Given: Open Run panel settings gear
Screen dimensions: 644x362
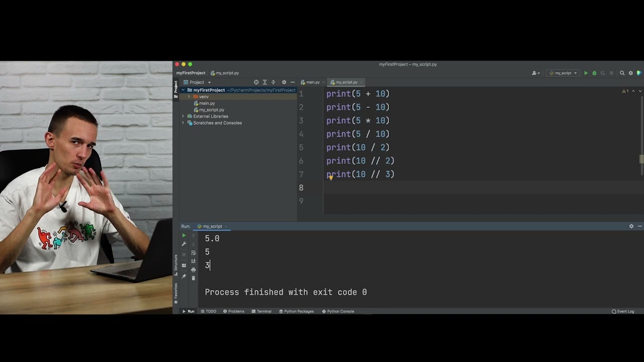Looking at the screenshot, I should point(631,226).
